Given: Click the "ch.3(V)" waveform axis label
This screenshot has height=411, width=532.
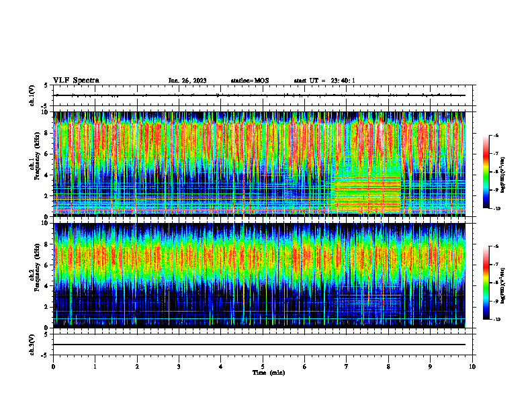Looking at the screenshot, I should (x=32, y=345).
